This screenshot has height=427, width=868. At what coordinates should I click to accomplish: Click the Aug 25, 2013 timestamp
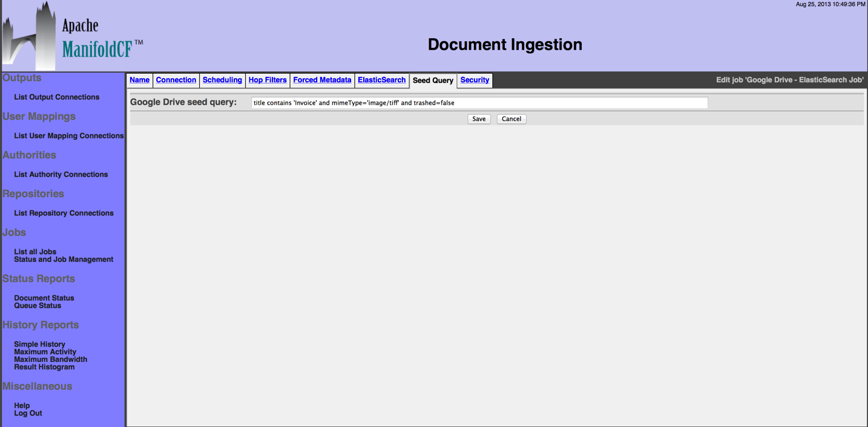tap(830, 4)
